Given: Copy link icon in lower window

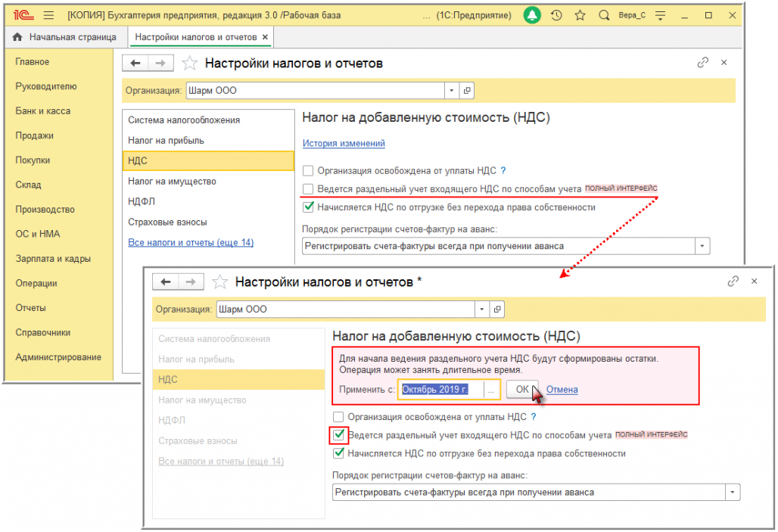Looking at the screenshot, I should (733, 282).
